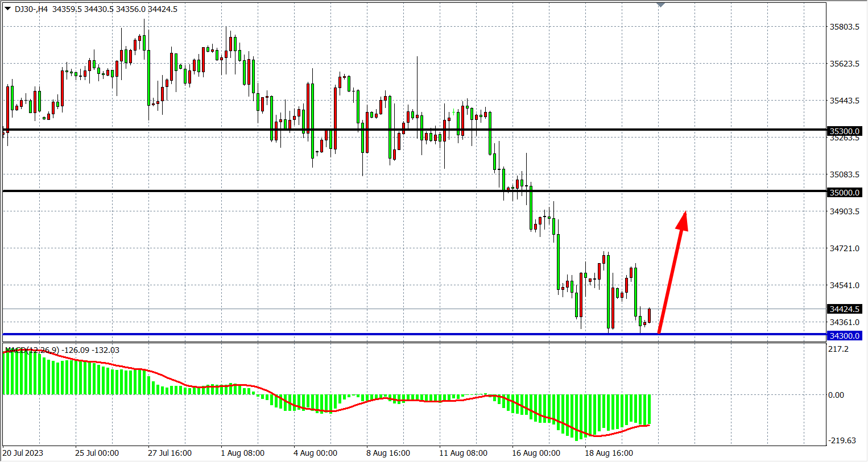868x462 pixels.
Task: Select the black horizontal line at 35300.0
Action: (x=398, y=130)
